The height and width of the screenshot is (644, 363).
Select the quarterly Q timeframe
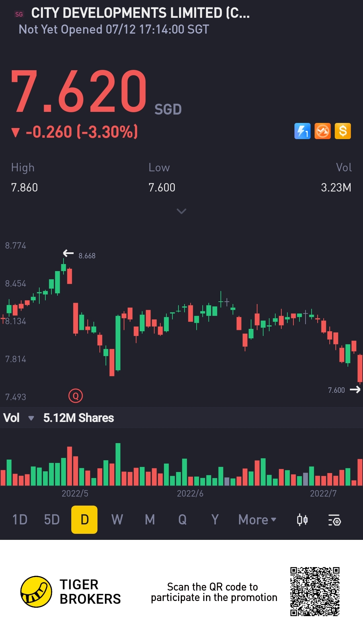(x=183, y=520)
